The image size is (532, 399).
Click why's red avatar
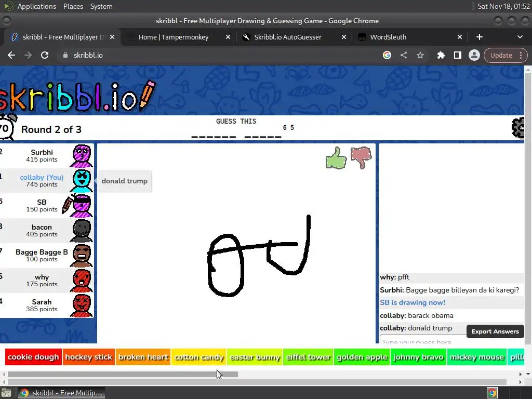82,281
